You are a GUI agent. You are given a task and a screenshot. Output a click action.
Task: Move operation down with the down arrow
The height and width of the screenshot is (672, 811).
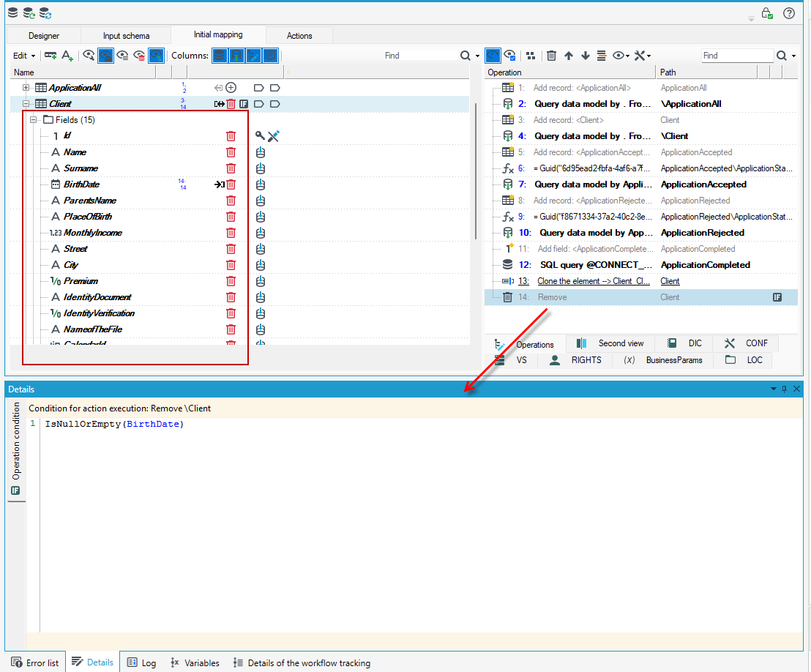586,56
